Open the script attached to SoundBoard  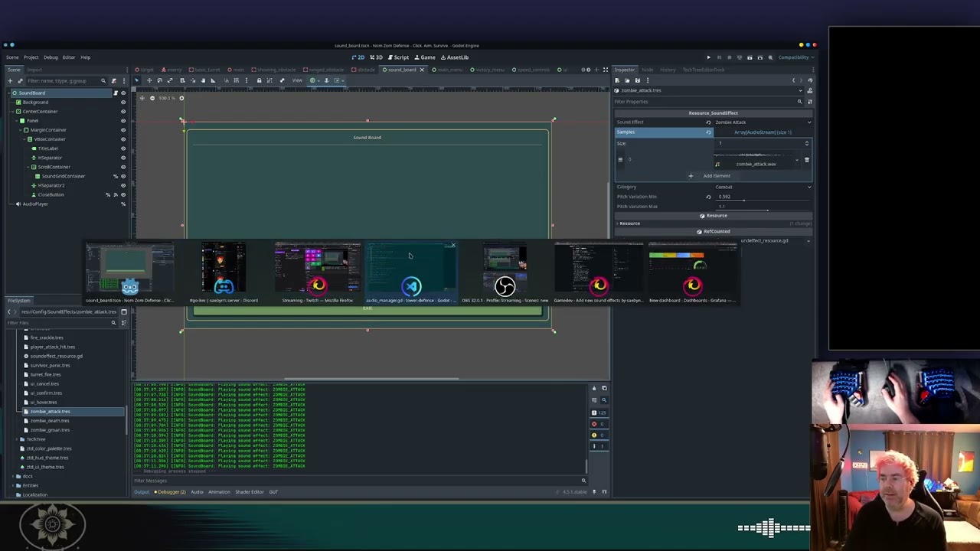coord(116,93)
